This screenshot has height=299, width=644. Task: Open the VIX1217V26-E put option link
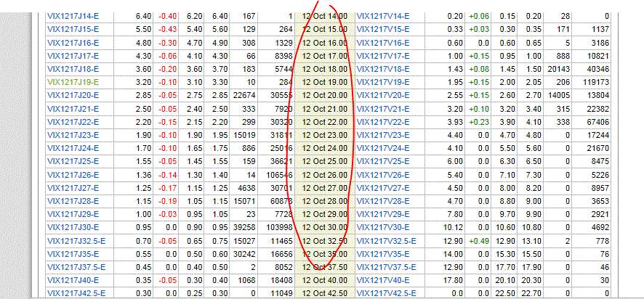pyautogui.click(x=383, y=175)
